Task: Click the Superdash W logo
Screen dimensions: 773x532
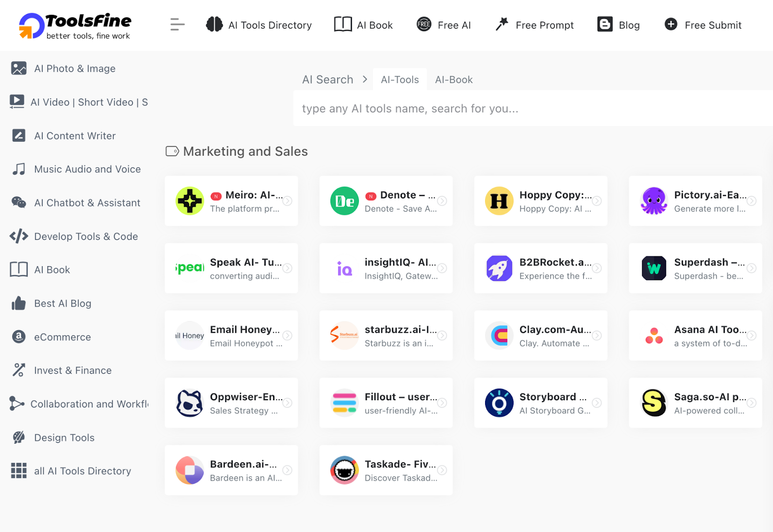Action: (x=654, y=268)
